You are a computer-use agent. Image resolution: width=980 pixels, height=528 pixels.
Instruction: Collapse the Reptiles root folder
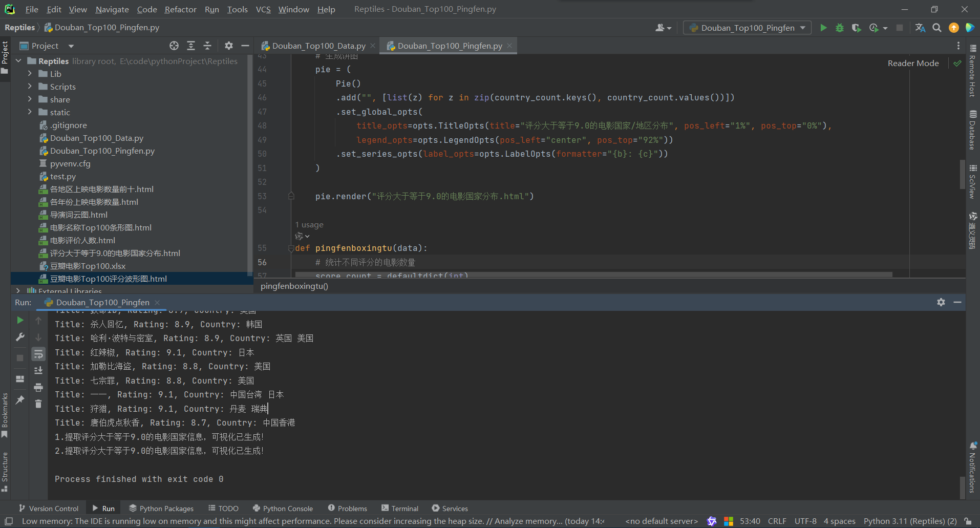pos(19,61)
